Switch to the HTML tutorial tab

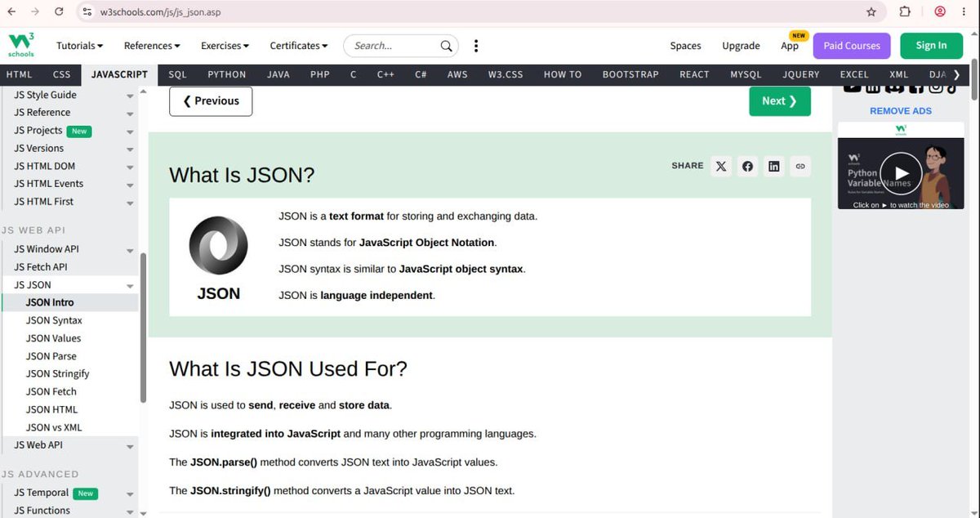[20, 74]
